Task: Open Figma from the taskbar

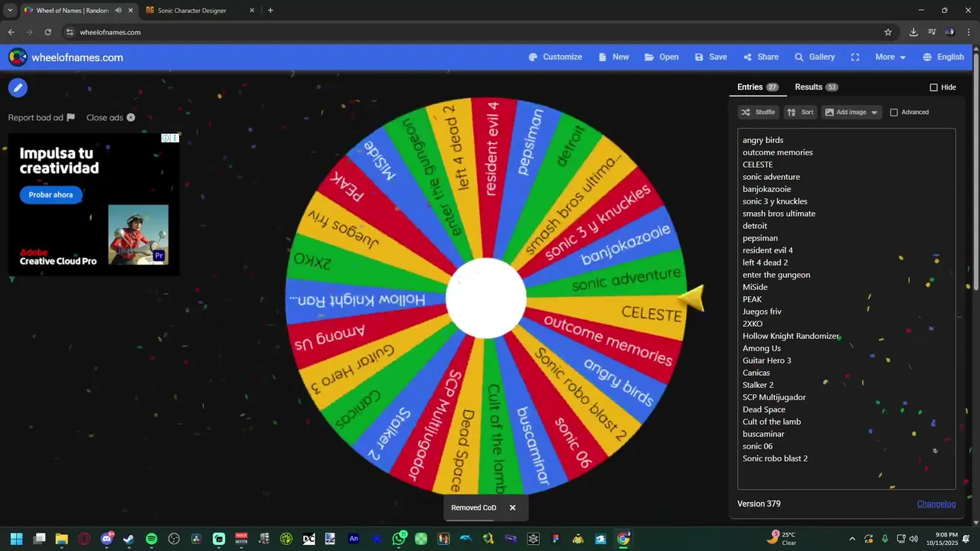Action: tap(556, 539)
